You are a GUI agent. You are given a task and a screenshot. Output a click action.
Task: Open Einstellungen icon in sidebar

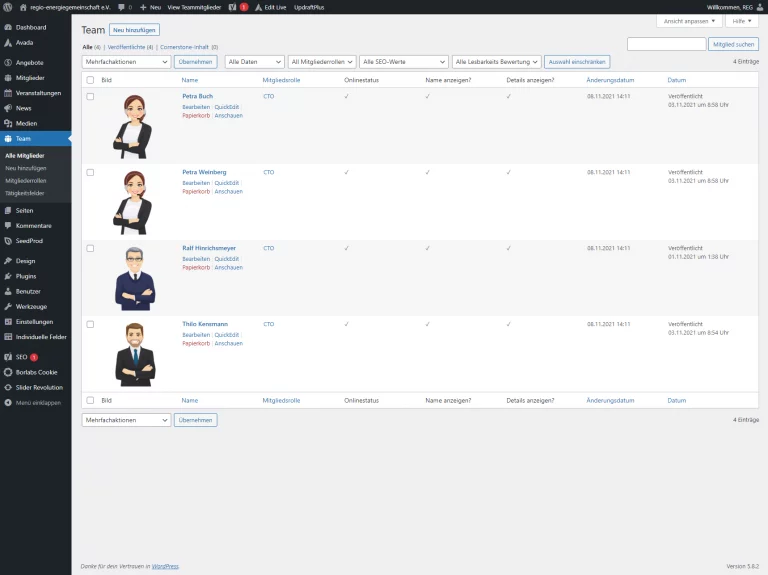pyautogui.click(x=8, y=322)
